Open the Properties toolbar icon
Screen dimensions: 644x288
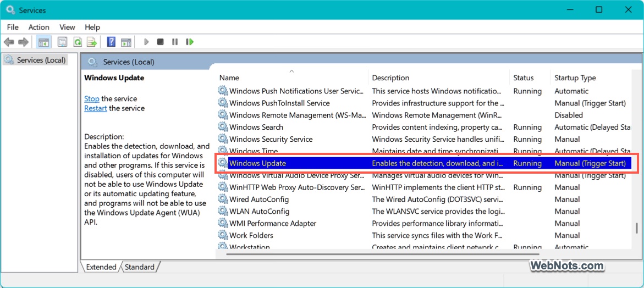[62, 42]
